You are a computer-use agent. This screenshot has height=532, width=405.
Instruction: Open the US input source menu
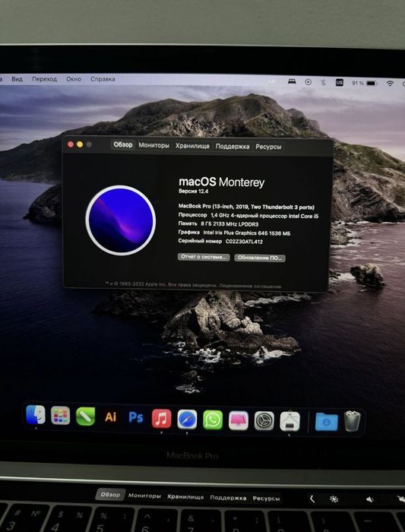pyautogui.click(x=339, y=82)
